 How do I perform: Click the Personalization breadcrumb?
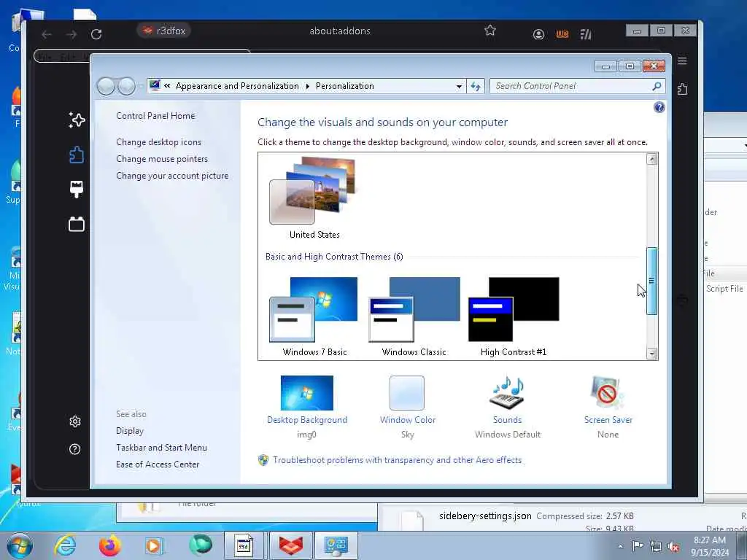(x=345, y=86)
